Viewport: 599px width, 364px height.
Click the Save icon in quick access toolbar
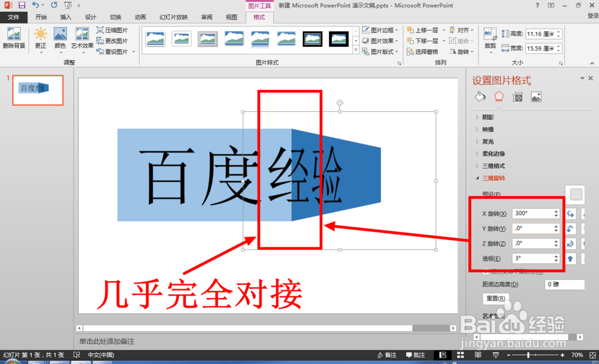click(22, 5)
